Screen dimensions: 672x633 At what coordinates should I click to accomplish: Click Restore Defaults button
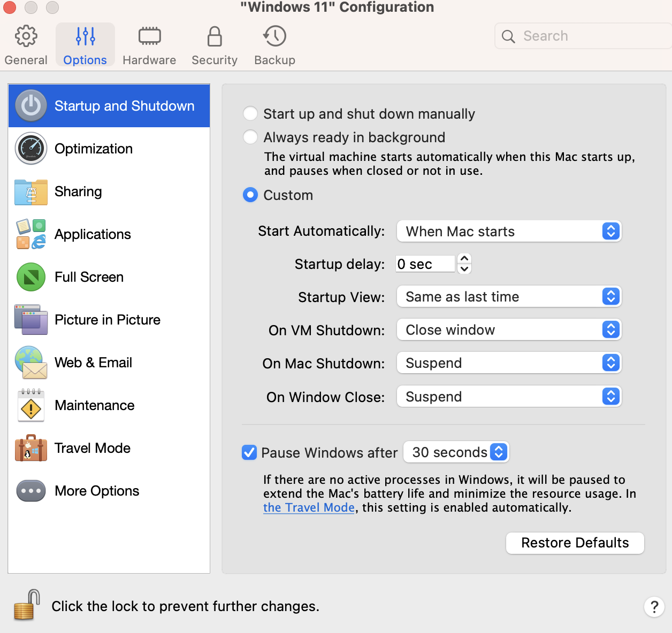575,543
